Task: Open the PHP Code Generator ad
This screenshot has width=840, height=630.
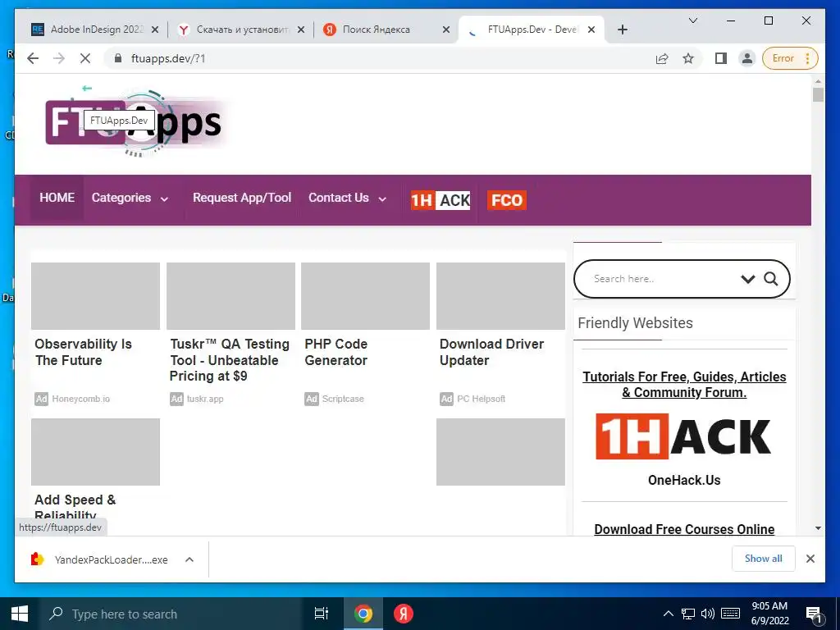Action: [336, 352]
